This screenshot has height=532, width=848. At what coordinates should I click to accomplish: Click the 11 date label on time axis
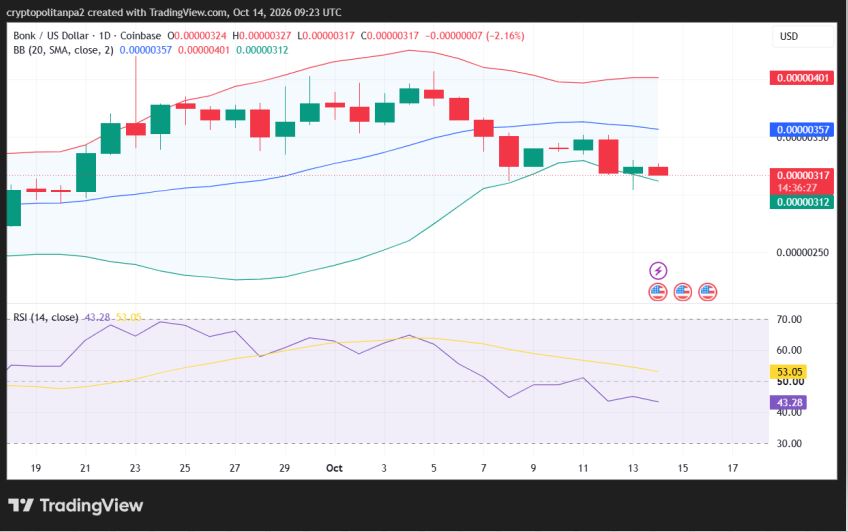[583, 468]
